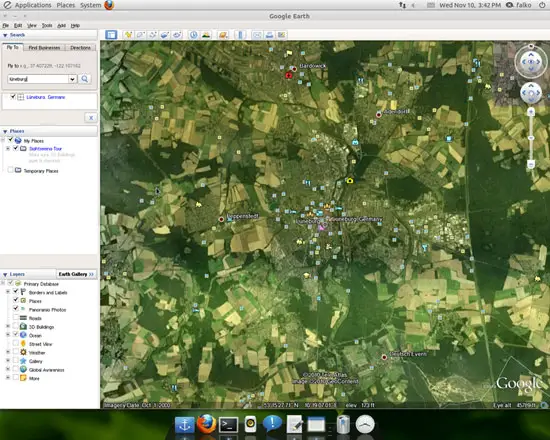Open the ruler measurement tool
The image size is (550, 440).
(240, 35)
